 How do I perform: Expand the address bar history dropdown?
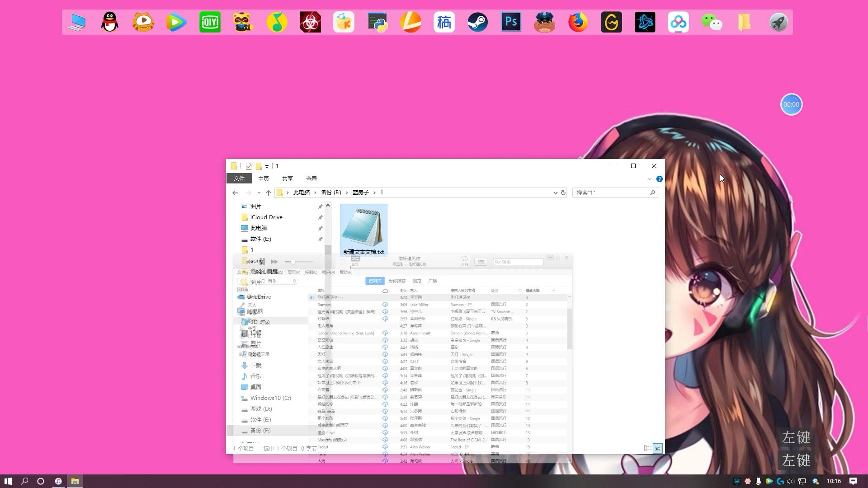[555, 192]
